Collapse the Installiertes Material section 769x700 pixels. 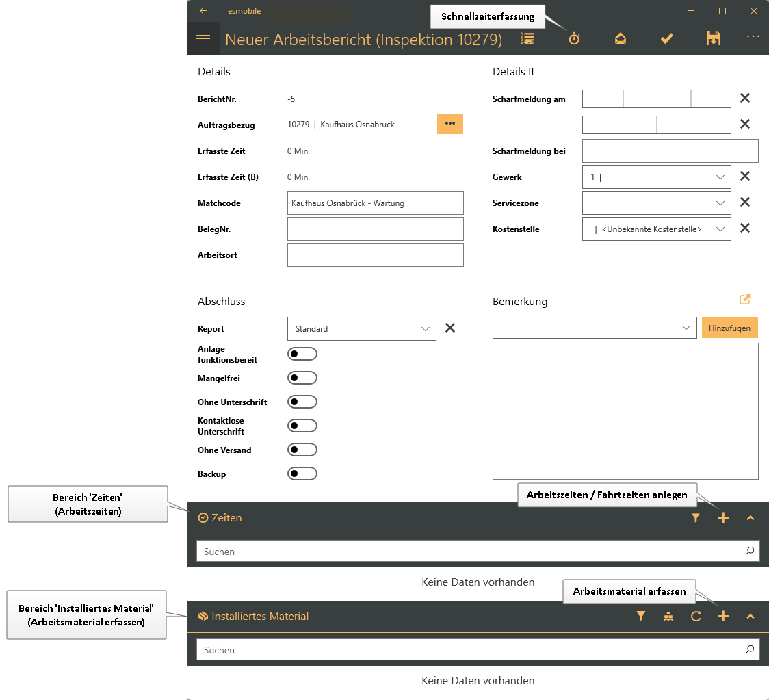tap(751, 617)
